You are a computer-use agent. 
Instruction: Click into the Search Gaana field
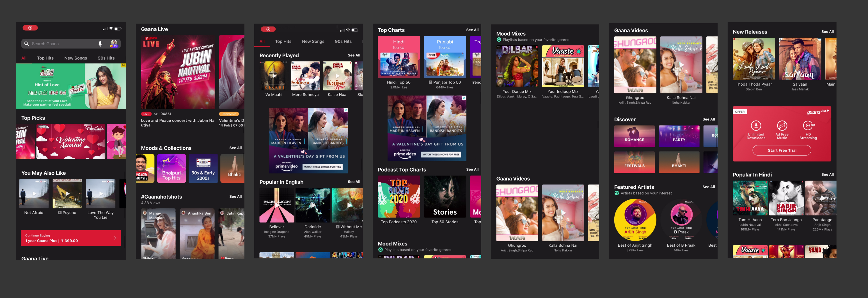[x=71, y=44]
